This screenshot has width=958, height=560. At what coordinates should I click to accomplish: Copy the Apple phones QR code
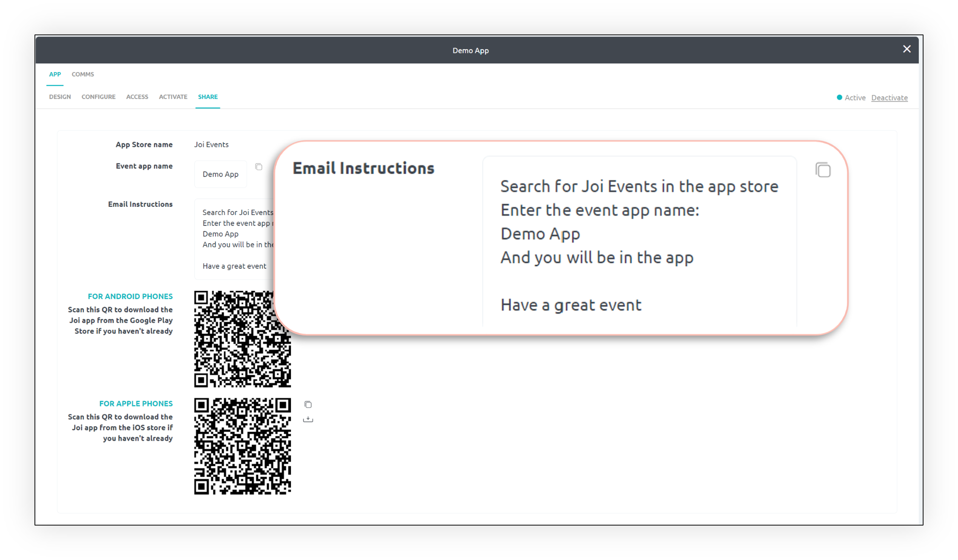point(308,405)
